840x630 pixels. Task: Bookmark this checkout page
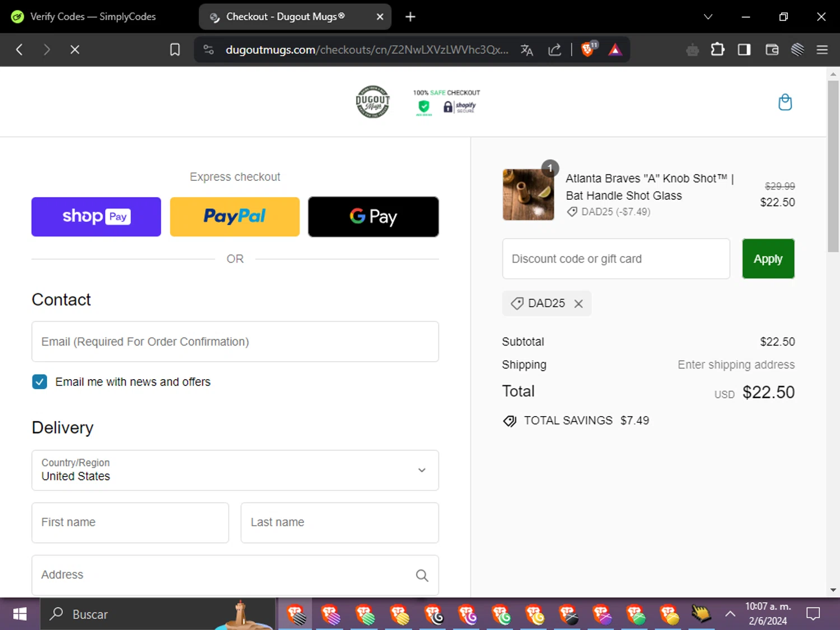tap(175, 50)
